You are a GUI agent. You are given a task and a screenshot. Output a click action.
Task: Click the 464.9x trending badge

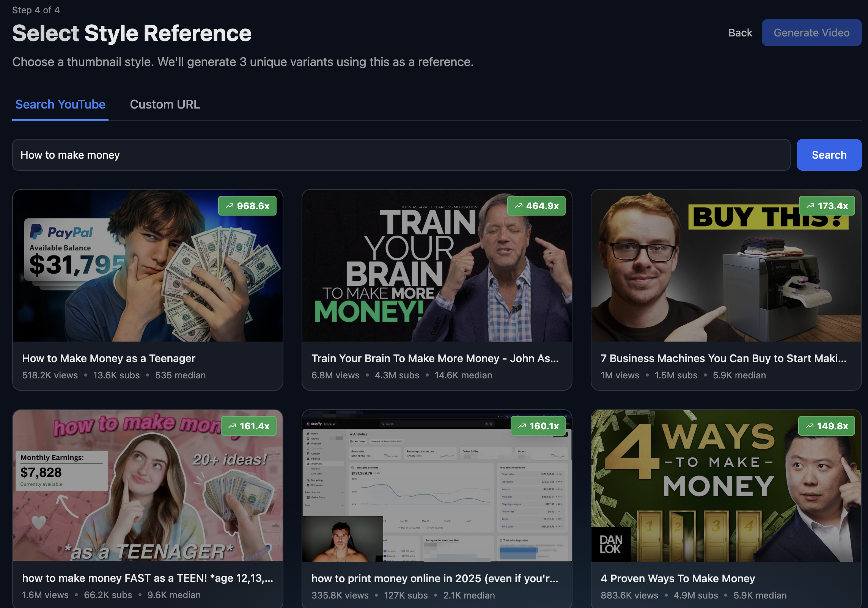536,206
